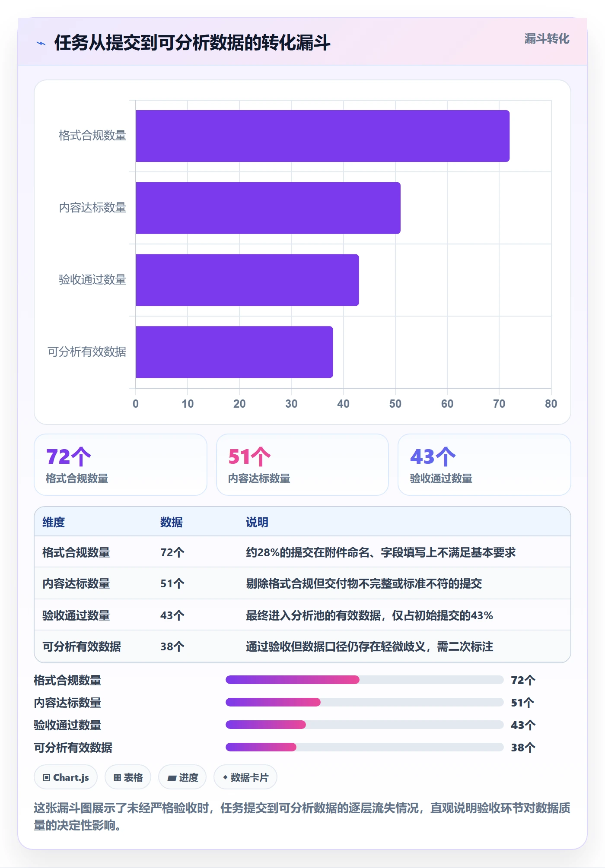Click the 最终进入分析池 description cell
This screenshot has height=868, width=605.
point(369,615)
